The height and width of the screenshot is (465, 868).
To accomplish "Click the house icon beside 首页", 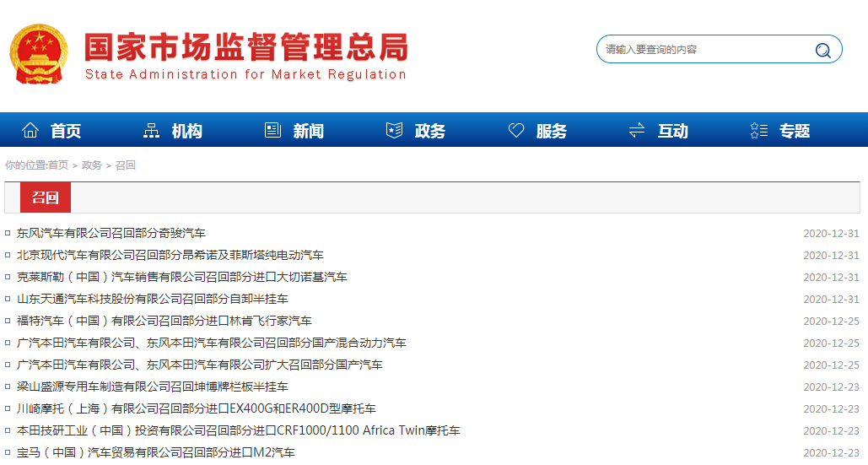I will click(x=30, y=131).
